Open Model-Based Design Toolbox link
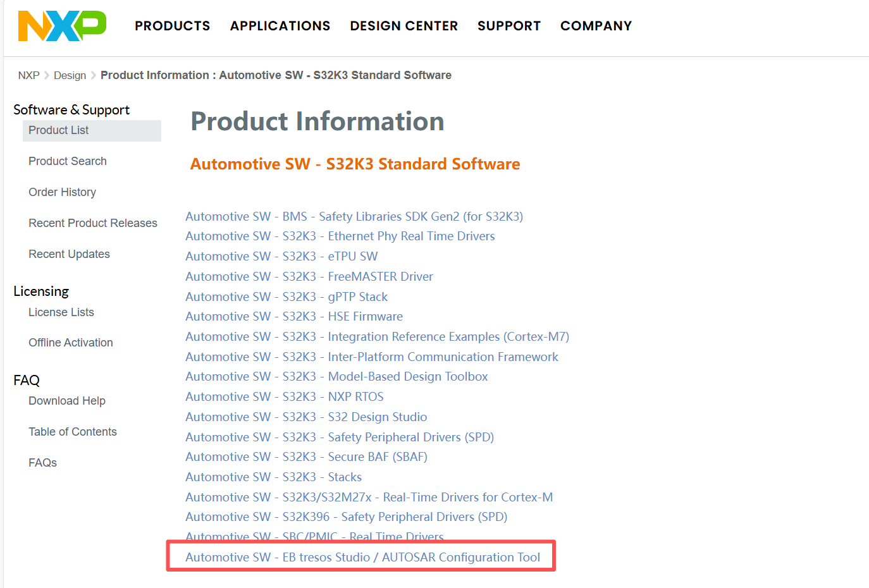The image size is (869, 588). (336, 376)
